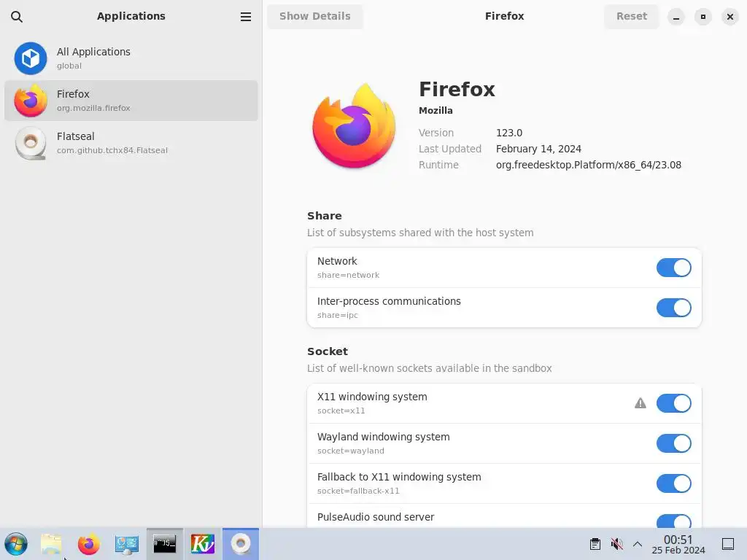Open the Kvantum taskbar icon
The height and width of the screenshot is (560, 747).
click(203, 544)
